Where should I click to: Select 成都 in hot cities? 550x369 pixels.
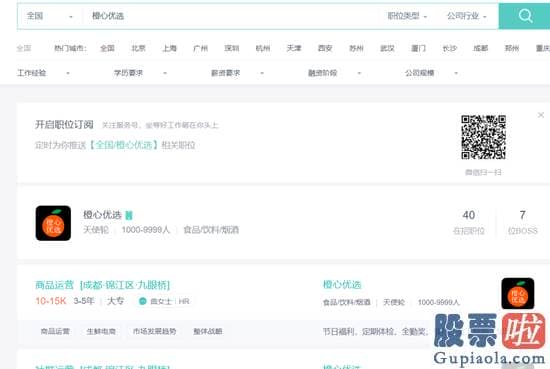pyautogui.click(x=481, y=48)
